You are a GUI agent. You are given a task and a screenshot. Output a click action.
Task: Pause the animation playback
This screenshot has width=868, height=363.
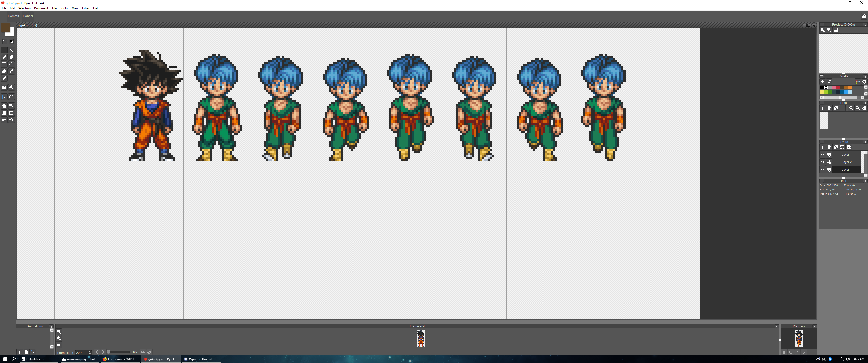[x=784, y=352]
